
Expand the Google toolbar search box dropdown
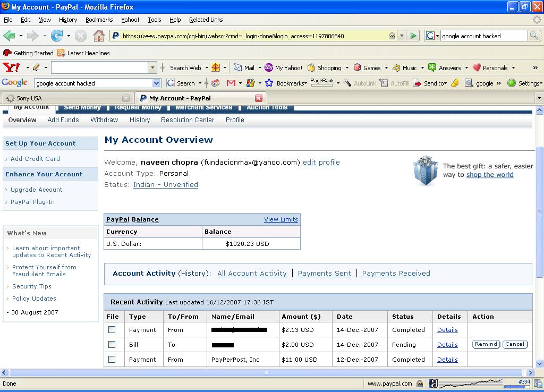[157, 83]
